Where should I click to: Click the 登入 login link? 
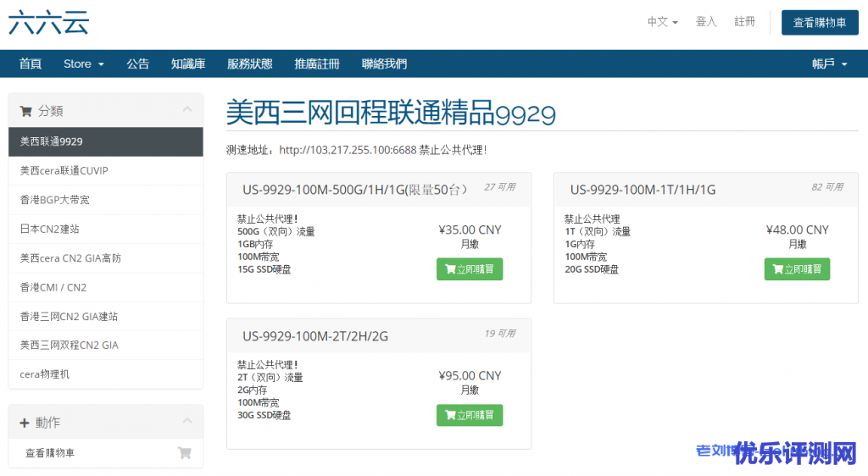(706, 22)
